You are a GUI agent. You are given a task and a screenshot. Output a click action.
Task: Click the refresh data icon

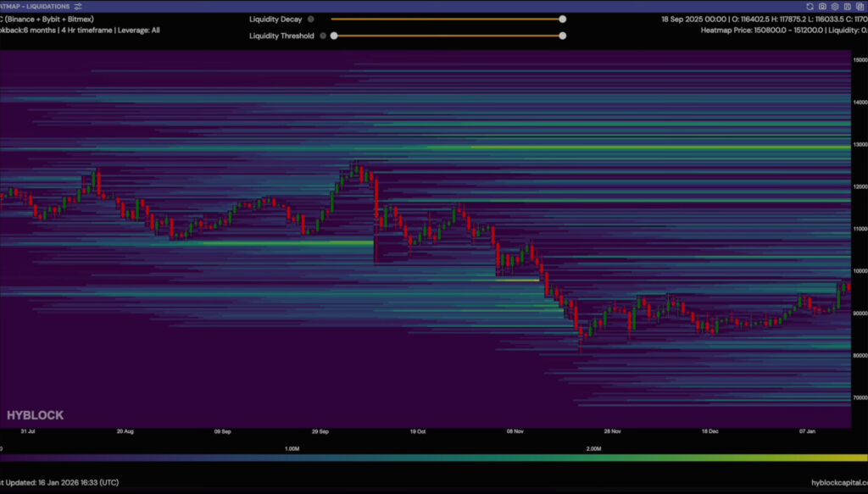click(x=810, y=6)
